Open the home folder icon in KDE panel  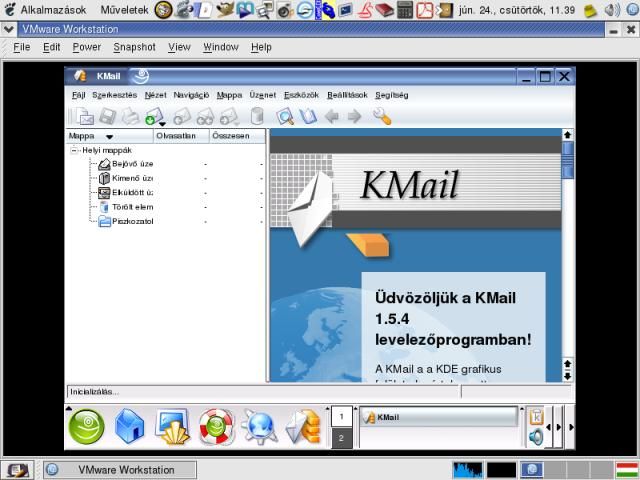click(x=129, y=427)
